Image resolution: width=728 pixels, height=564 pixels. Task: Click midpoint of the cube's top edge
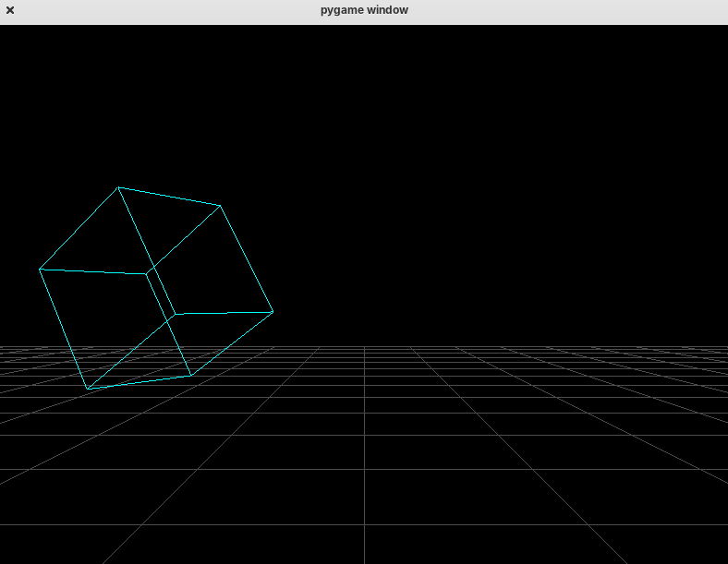169,197
